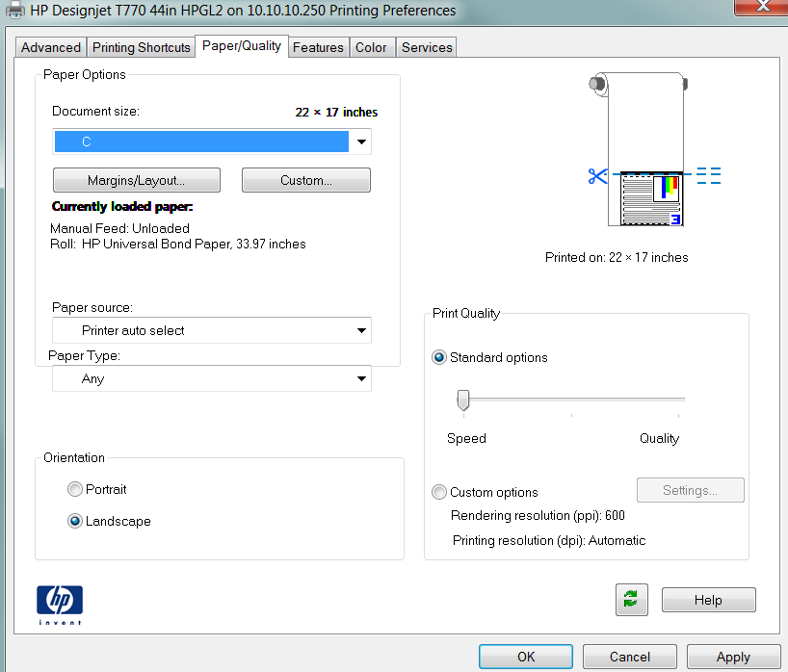The width and height of the screenshot is (788, 672).
Task: Open the Document size dropdown showing C
Action: click(212, 142)
